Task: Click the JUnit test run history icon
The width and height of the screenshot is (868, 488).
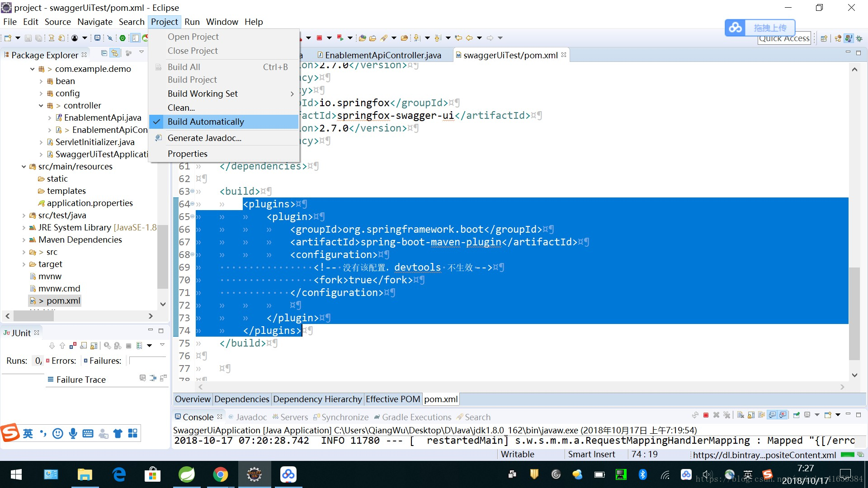Action: (x=140, y=346)
